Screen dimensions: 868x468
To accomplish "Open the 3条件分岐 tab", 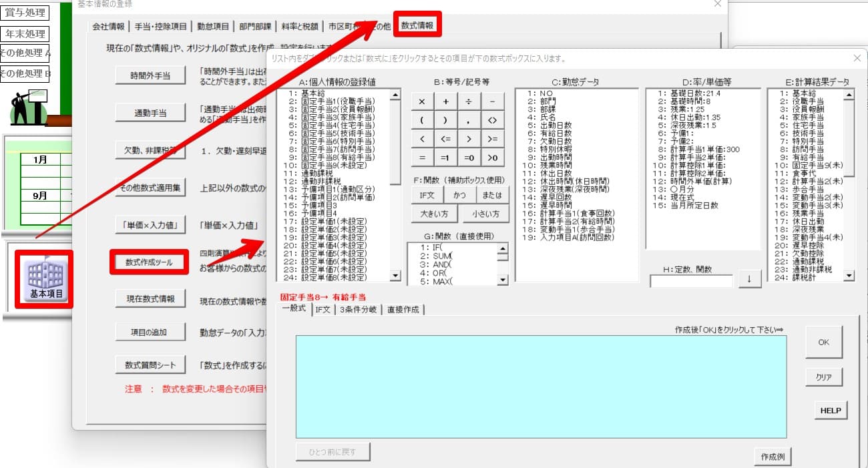I will (x=359, y=309).
